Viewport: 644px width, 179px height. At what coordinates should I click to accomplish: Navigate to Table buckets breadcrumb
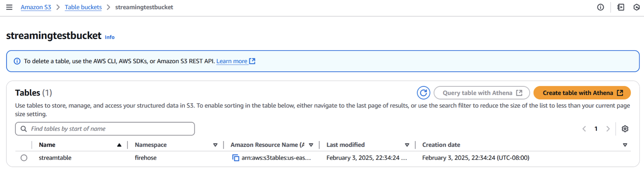(83, 7)
